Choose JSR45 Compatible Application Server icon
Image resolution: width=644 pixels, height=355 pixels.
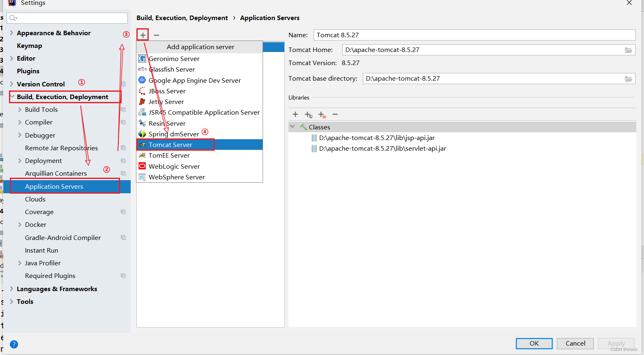point(142,112)
